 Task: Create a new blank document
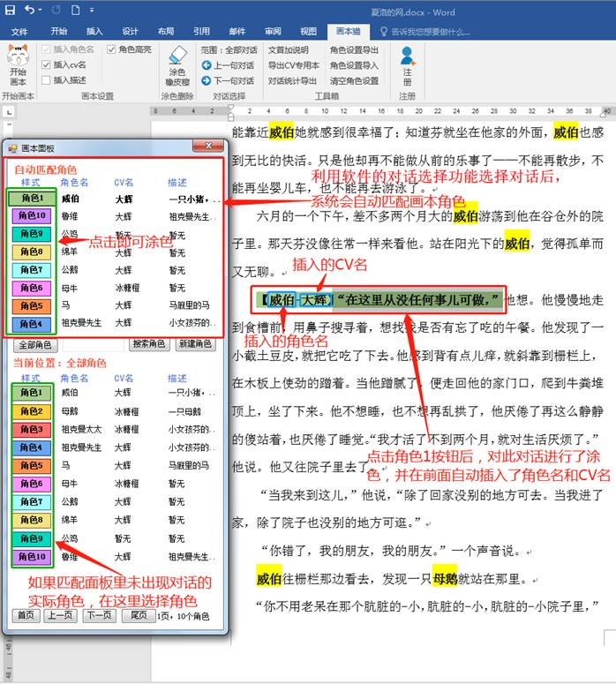[x=76, y=10]
